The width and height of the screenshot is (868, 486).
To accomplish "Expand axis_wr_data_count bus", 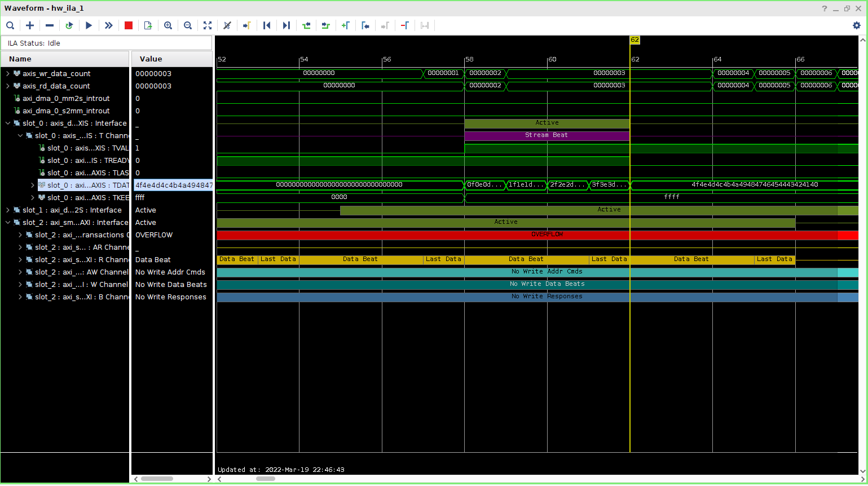I will 8,74.
